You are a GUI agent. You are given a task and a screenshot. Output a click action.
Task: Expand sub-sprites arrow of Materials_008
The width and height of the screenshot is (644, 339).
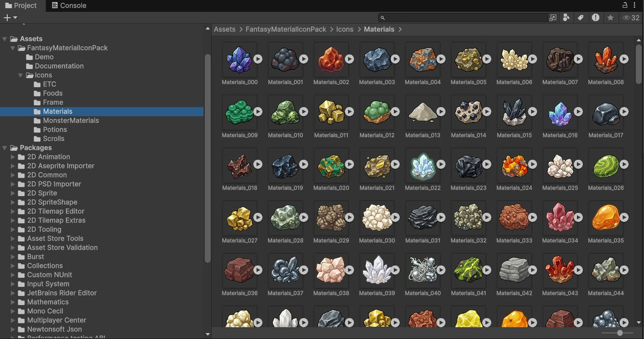pos(624,59)
